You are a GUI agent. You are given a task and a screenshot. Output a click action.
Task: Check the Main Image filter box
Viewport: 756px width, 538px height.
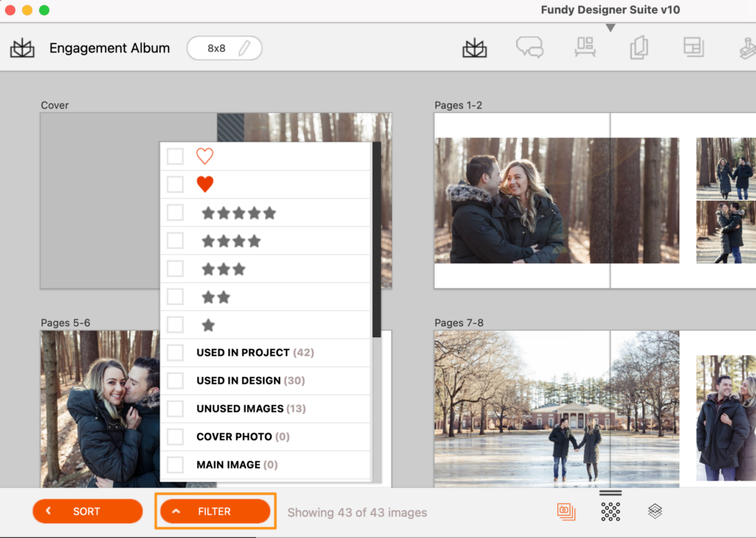tap(175, 465)
